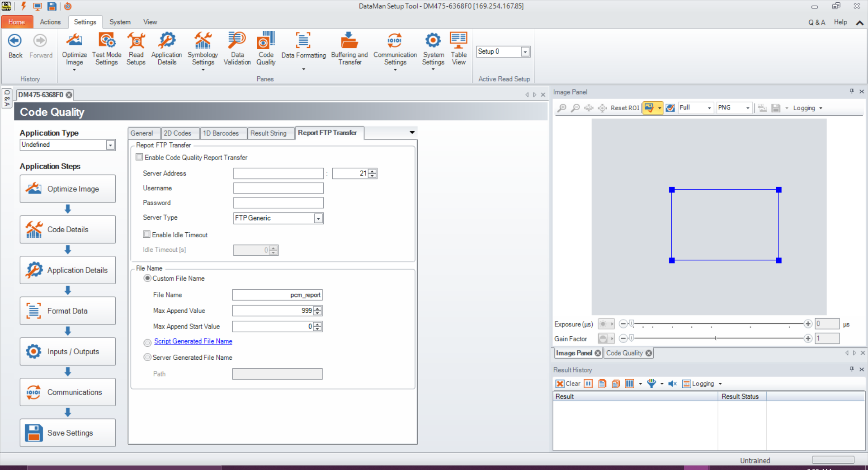Open the Application Type dropdown
868x470 pixels.
coord(110,145)
